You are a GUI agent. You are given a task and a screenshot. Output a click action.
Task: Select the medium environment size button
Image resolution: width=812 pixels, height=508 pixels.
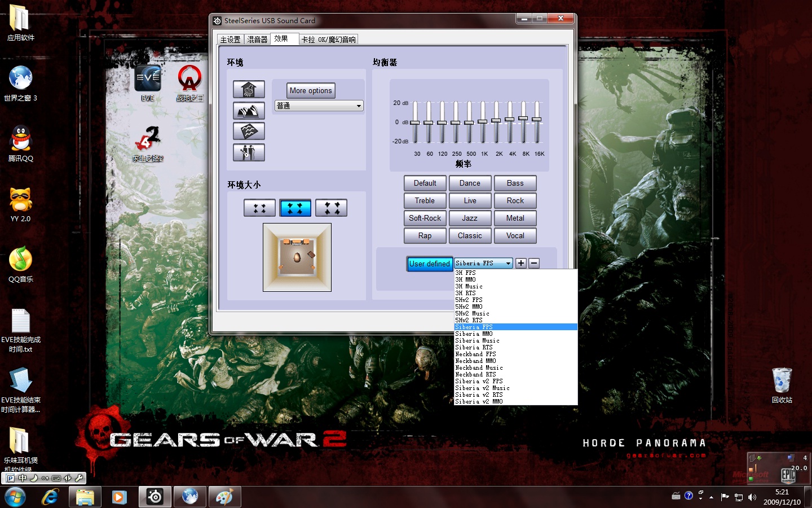[295, 208]
